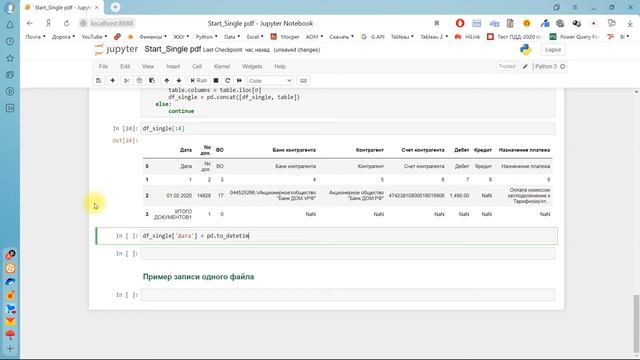Open favorites star icon in the sidebar
Screen dimensions: 640x360
[10, 58]
